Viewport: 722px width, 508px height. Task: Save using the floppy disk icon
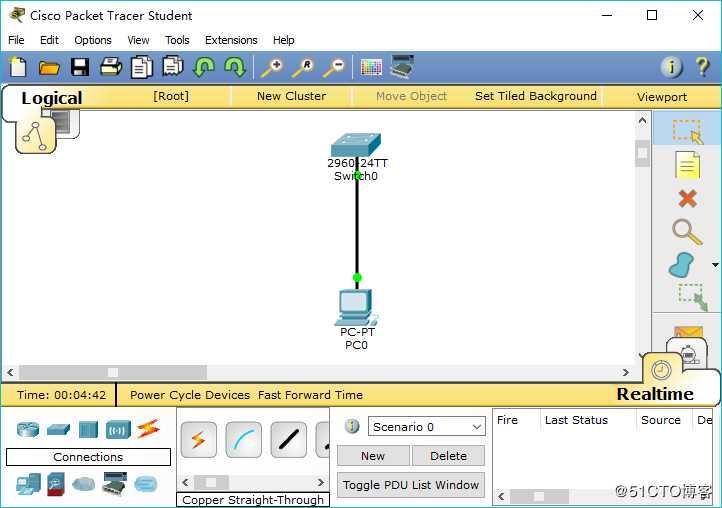coord(80,67)
